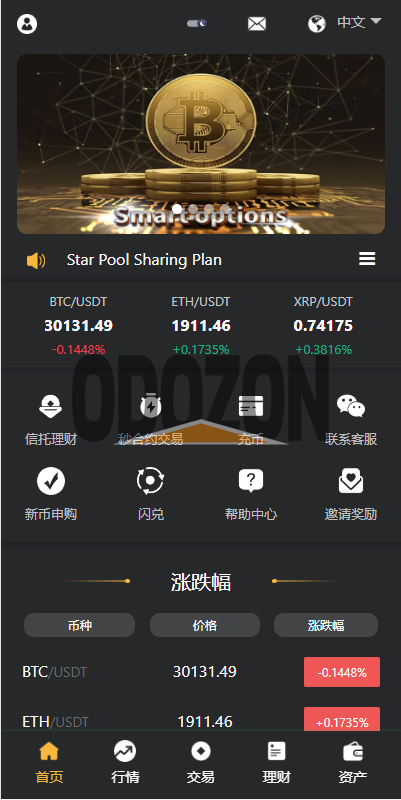Select the XRP/USDT ticker card

pyautogui.click(x=323, y=326)
